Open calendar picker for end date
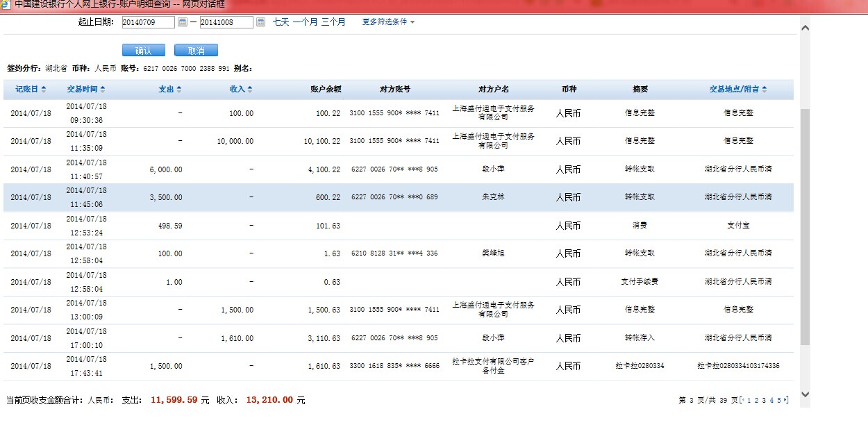Viewport: 868px width, 434px height. click(x=260, y=22)
